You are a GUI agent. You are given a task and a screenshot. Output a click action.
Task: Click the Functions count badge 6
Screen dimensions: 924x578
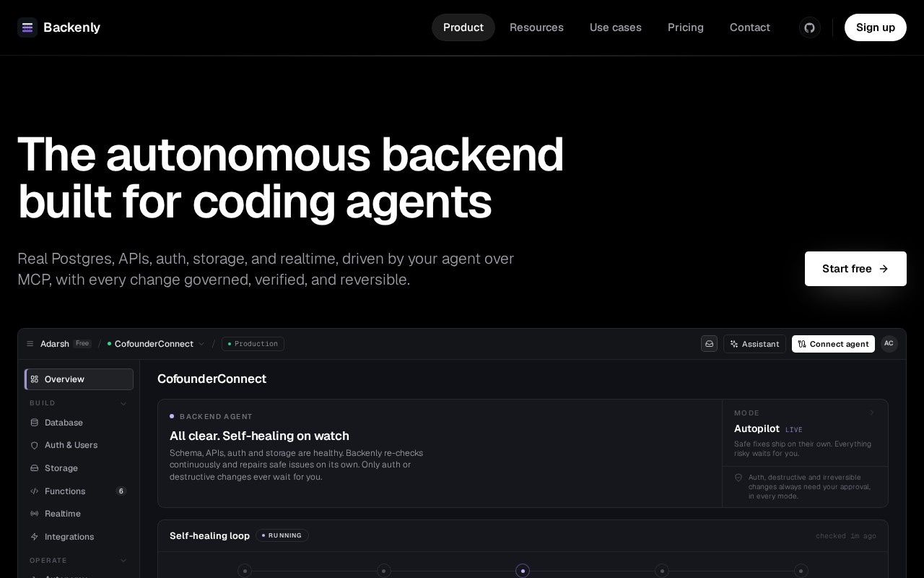point(121,491)
